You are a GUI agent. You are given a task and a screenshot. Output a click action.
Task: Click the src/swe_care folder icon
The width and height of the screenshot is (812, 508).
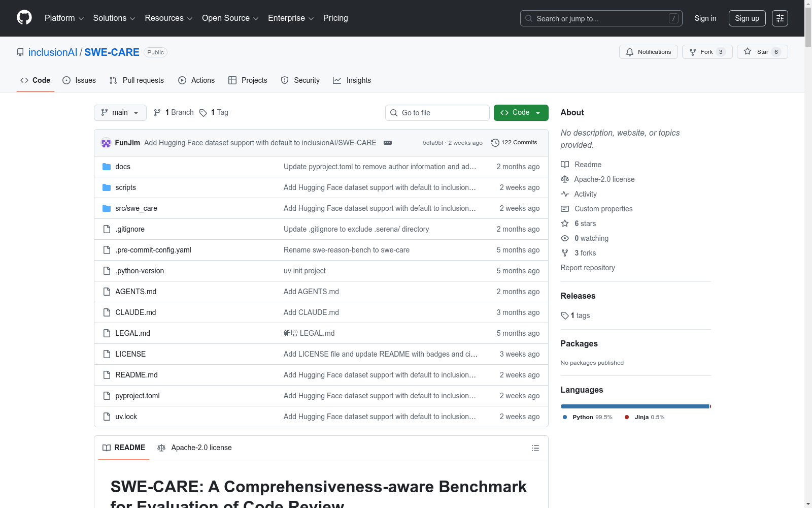[x=107, y=208]
